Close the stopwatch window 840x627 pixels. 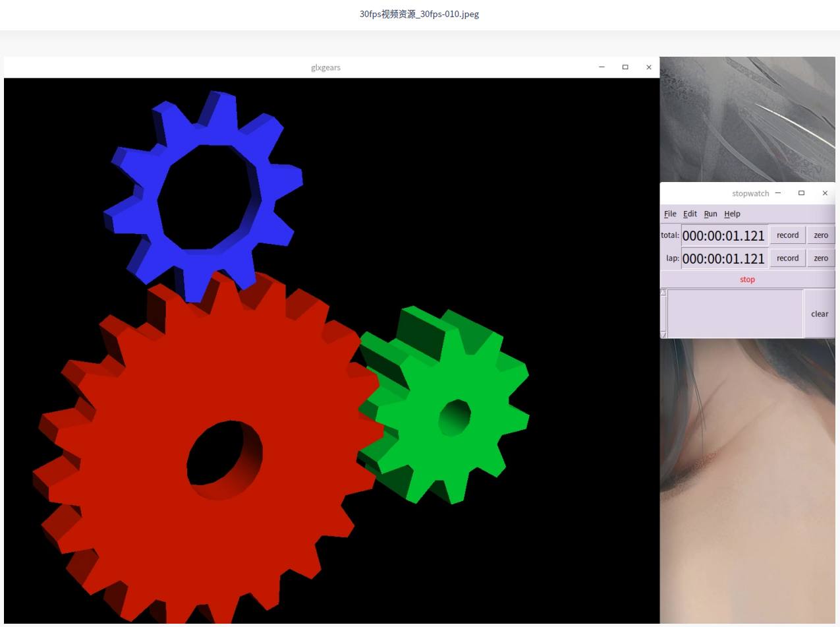(x=825, y=193)
